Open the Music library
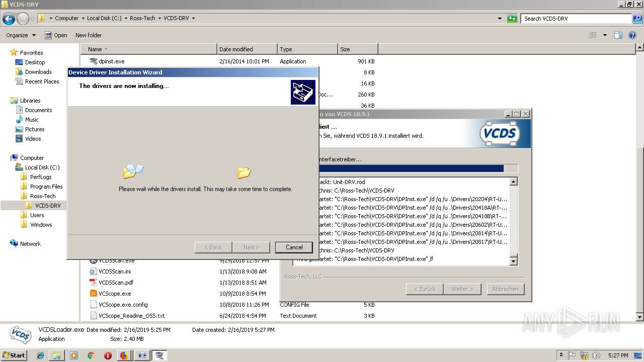 (x=32, y=120)
